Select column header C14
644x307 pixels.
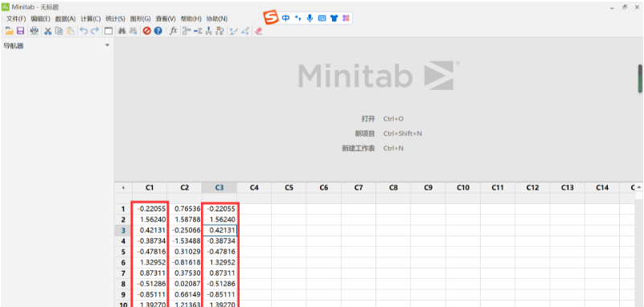pyautogui.click(x=602, y=187)
